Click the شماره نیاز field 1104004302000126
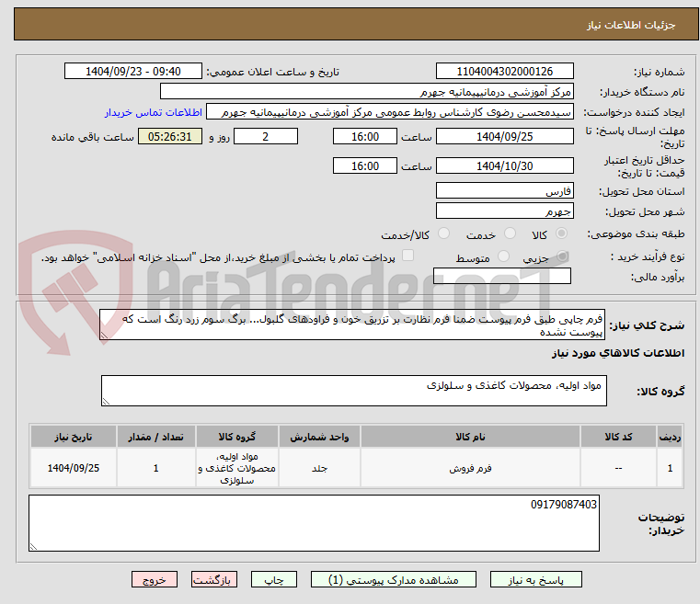The width and height of the screenshot is (700, 604). click(504, 71)
